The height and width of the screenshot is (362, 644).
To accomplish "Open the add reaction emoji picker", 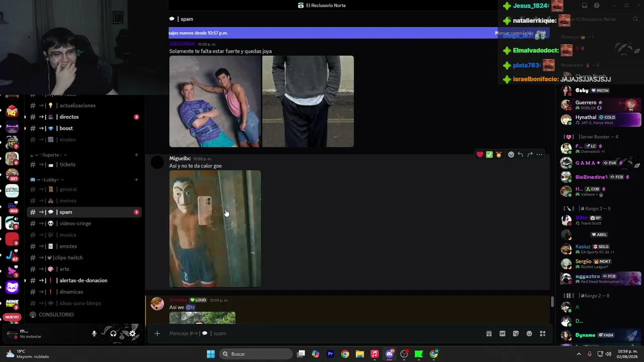I will tap(511, 154).
